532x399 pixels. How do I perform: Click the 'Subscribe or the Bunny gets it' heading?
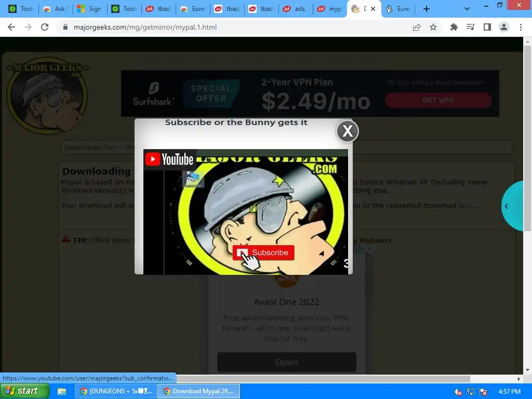[x=236, y=123]
